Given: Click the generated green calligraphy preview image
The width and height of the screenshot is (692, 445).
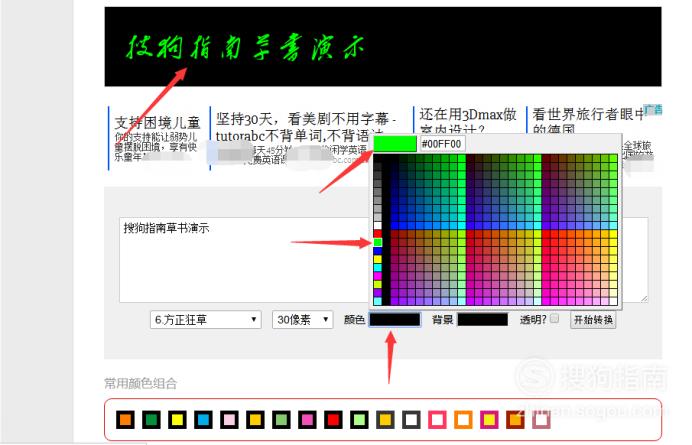Looking at the screenshot, I should point(383,46).
